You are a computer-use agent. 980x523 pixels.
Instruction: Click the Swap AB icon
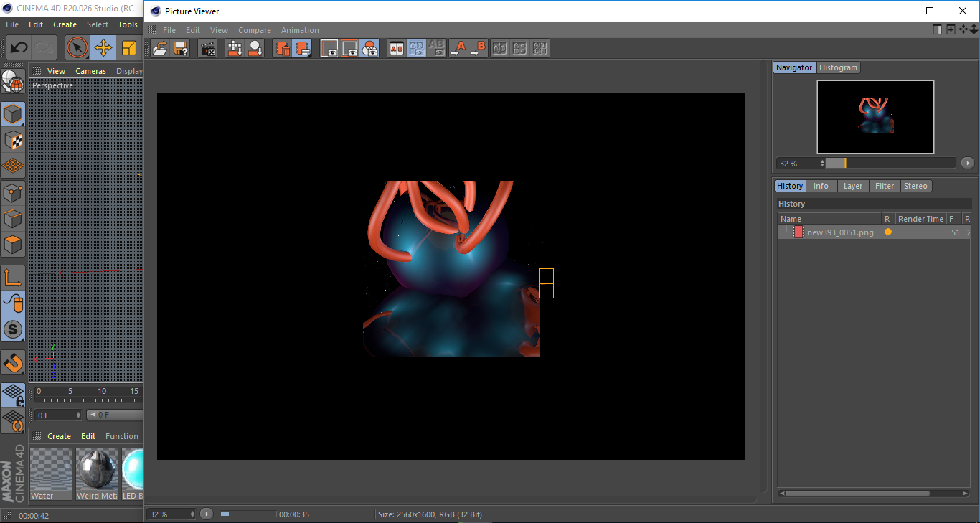click(x=500, y=49)
